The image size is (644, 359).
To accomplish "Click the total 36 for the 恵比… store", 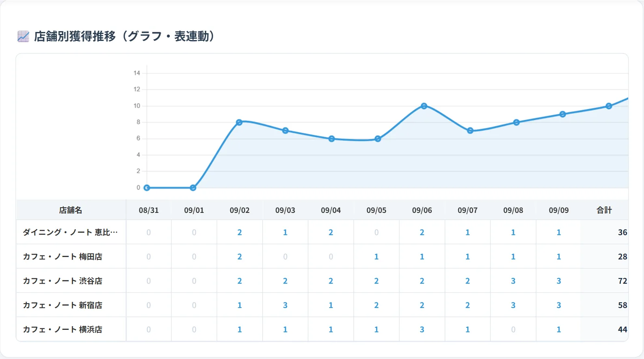I will click(x=623, y=232).
